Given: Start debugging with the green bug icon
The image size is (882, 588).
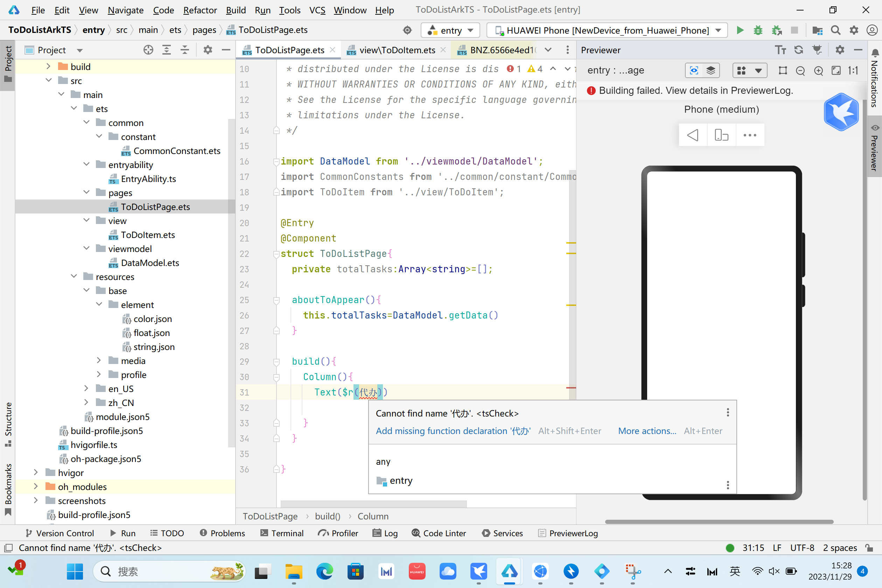Looking at the screenshot, I should (x=758, y=30).
